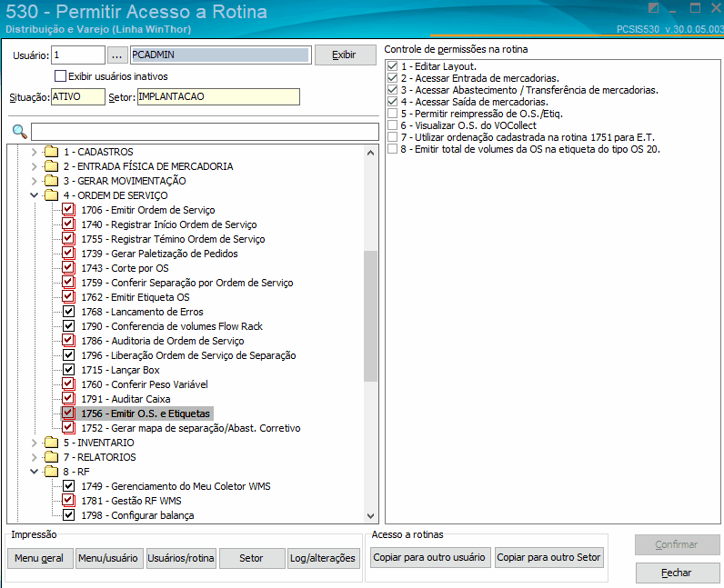The height and width of the screenshot is (588, 724).
Task: Toggle checkbox for 1790 - Conferencia de volumes Flow Rack
Action: 68,326
